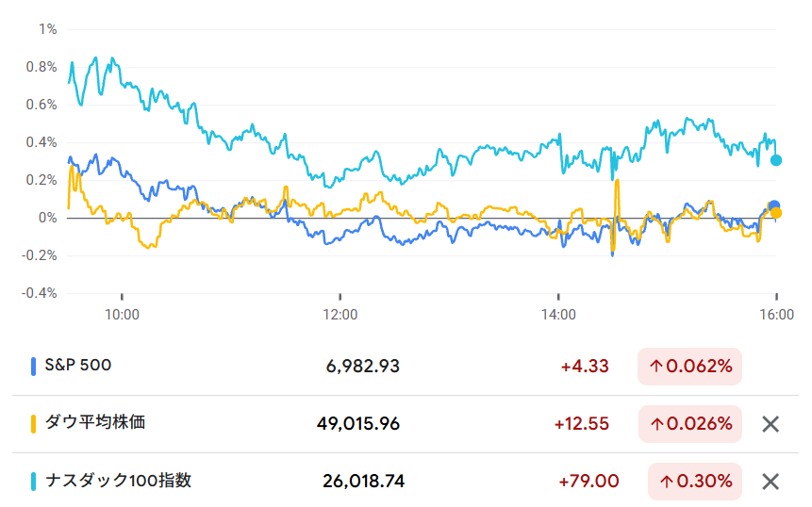Remove ダウ平均株価 from the comparison
This screenshot has height=507, width=812.
tap(771, 424)
